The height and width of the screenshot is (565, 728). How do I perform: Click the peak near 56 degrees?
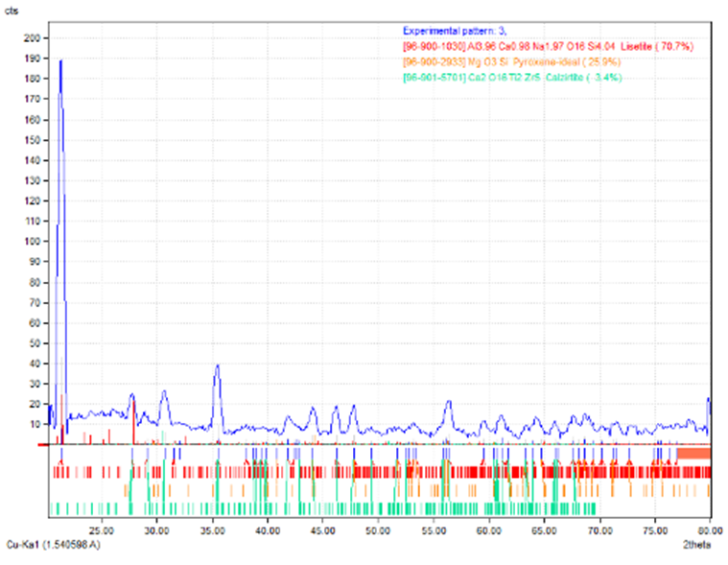pos(448,402)
